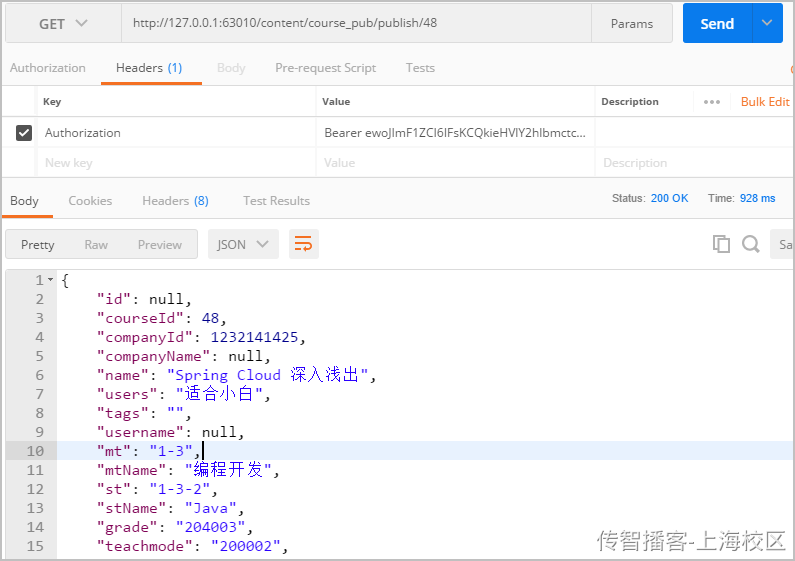Click the "mtName" line in JSON
This screenshot has width=795, height=561.
click(x=188, y=470)
